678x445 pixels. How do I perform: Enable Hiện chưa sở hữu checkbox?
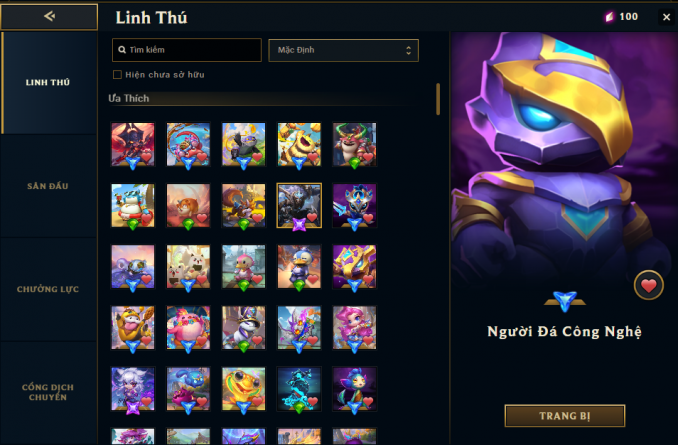(x=117, y=74)
